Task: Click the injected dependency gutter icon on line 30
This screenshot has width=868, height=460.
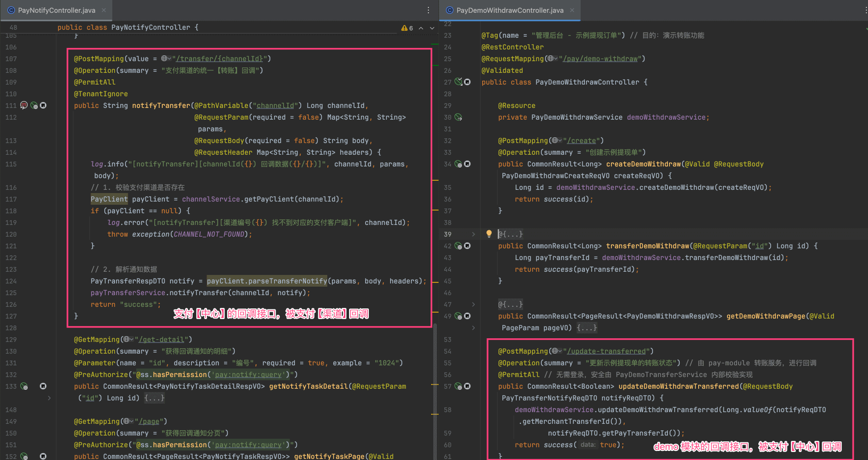Action: tap(458, 117)
